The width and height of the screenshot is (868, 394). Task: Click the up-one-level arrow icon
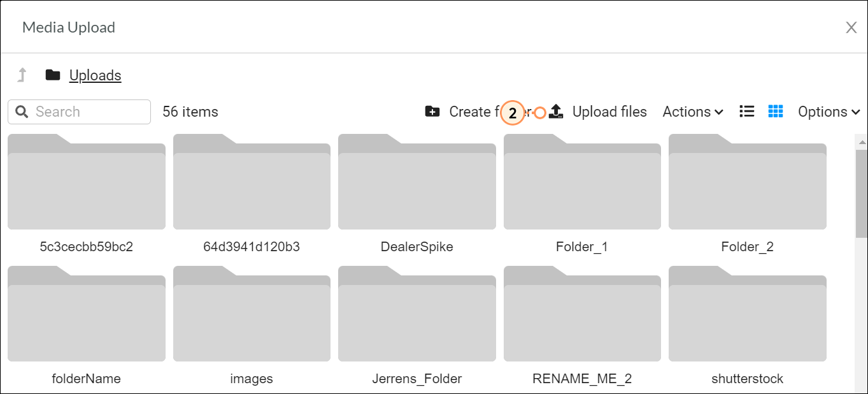[22, 75]
